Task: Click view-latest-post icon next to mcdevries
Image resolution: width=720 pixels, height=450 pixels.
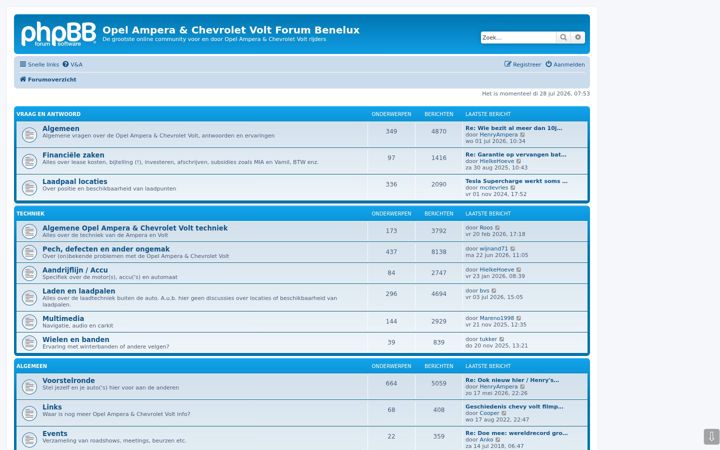Action: pos(513,188)
